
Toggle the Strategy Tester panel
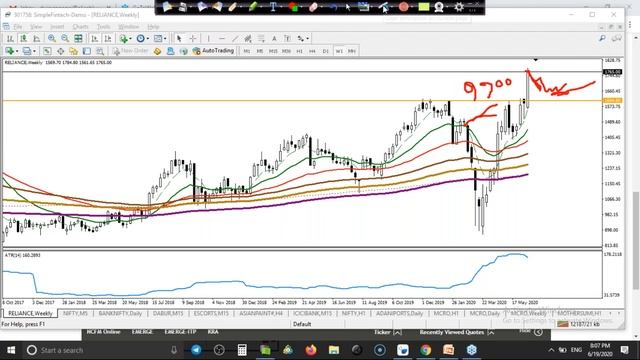100,51
